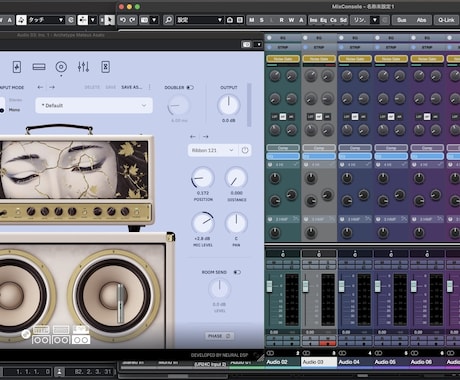Toggle the Room Send switch
The height and width of the screenshot is (380, 460).
(237, 272)
